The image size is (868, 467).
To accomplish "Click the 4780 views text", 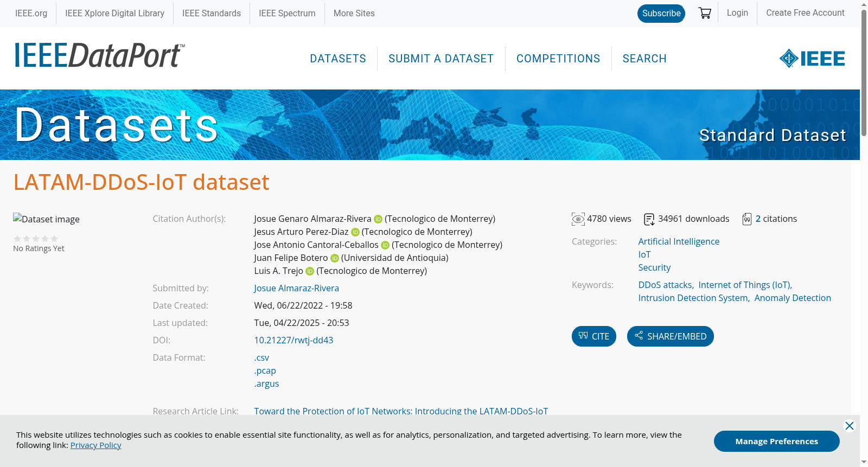I will [609, 219].
